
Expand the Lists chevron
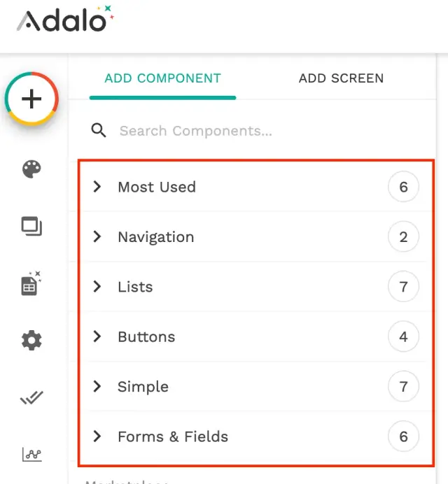point(97,287)
